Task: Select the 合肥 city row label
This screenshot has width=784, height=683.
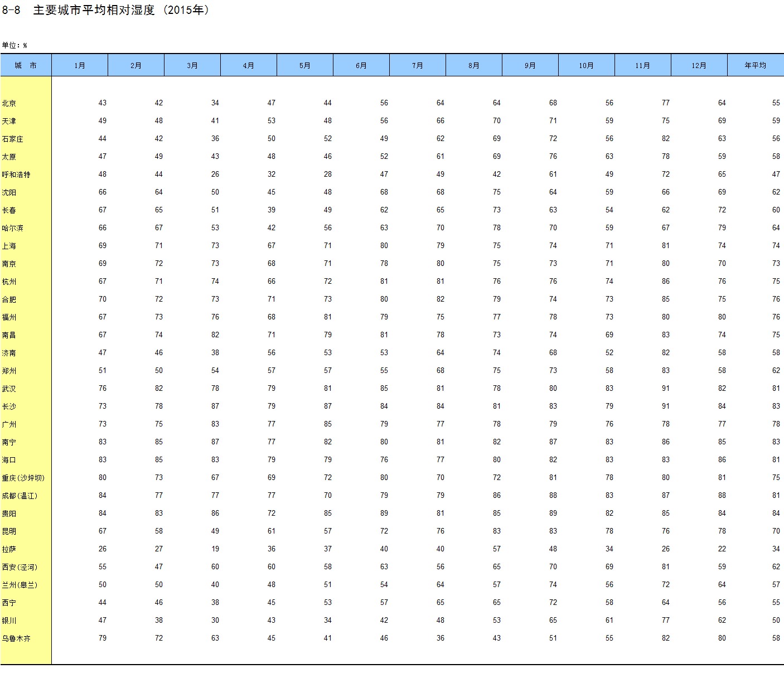Action: pos(9,299)
